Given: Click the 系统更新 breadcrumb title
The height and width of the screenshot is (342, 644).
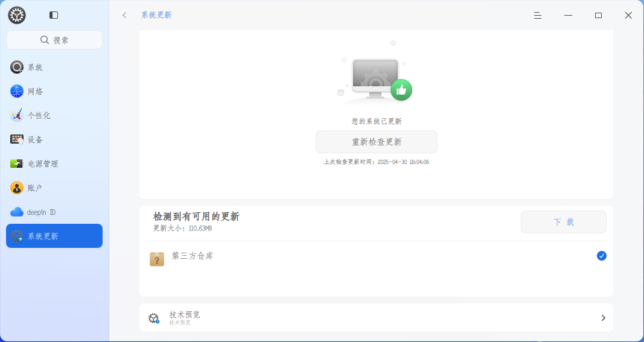Looking at the screenshot, I should click(x=156, y=15).
